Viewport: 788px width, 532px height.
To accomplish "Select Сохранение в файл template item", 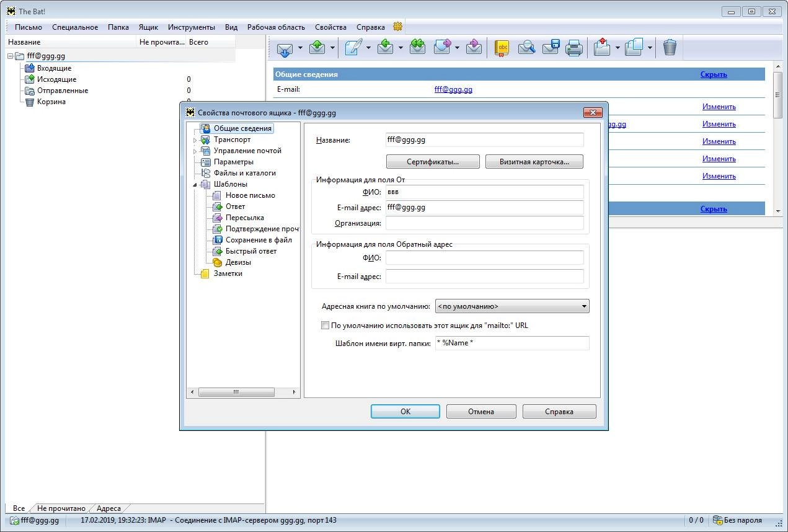I will click(259, 240).
